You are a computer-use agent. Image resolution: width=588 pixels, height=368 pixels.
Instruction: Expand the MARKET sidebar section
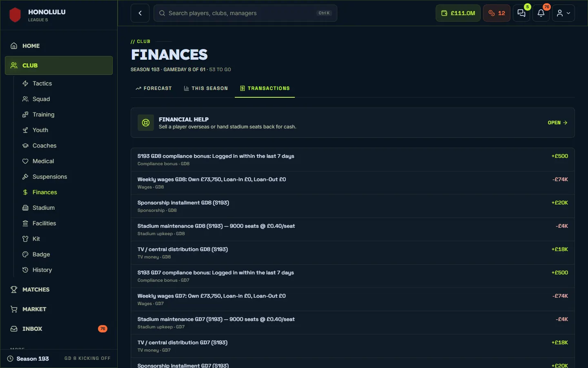tap(59, 309)
